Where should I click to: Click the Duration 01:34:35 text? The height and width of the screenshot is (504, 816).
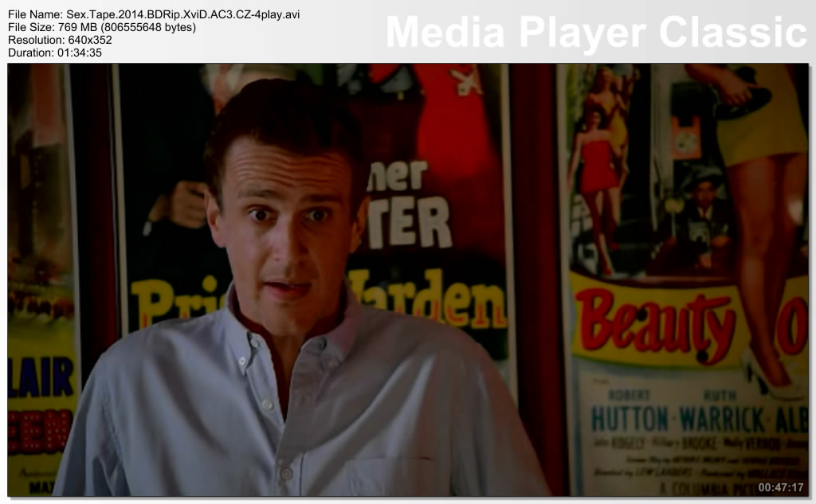tap(54, 53)
